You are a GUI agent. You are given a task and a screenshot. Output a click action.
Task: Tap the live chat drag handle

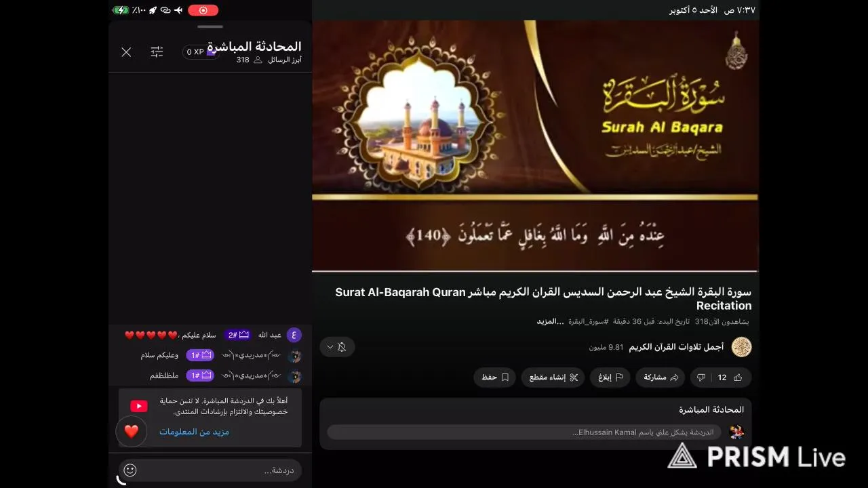pos(210,26)
